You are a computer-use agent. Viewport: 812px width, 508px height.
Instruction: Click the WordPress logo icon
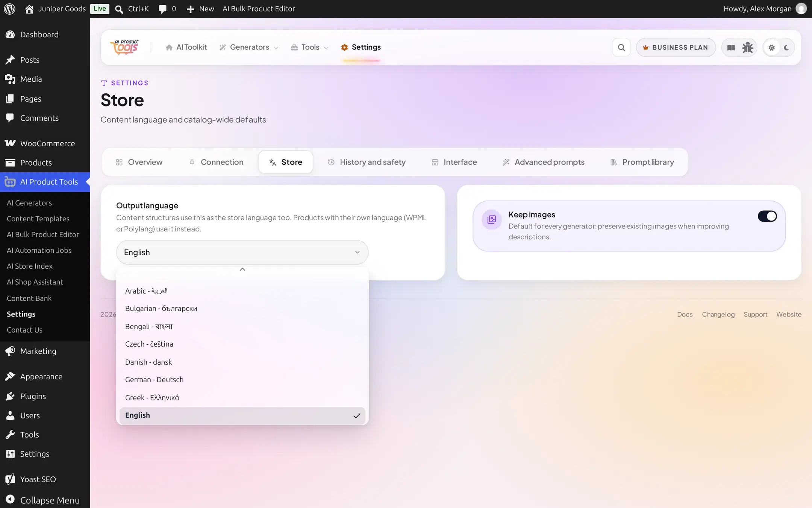click(9, 9)
